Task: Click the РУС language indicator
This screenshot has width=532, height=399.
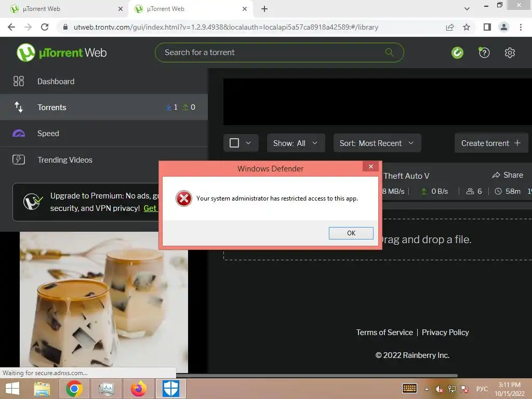Action: pyautogui.click(x=482, y=389)
